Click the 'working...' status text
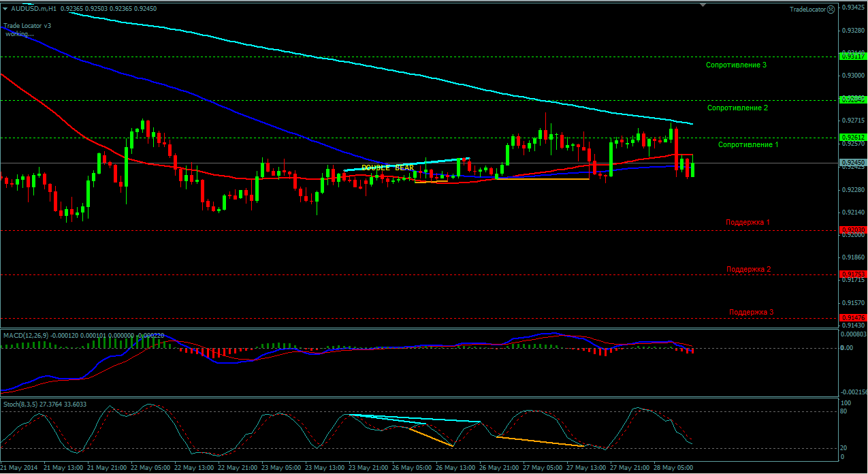 [20, 33]
